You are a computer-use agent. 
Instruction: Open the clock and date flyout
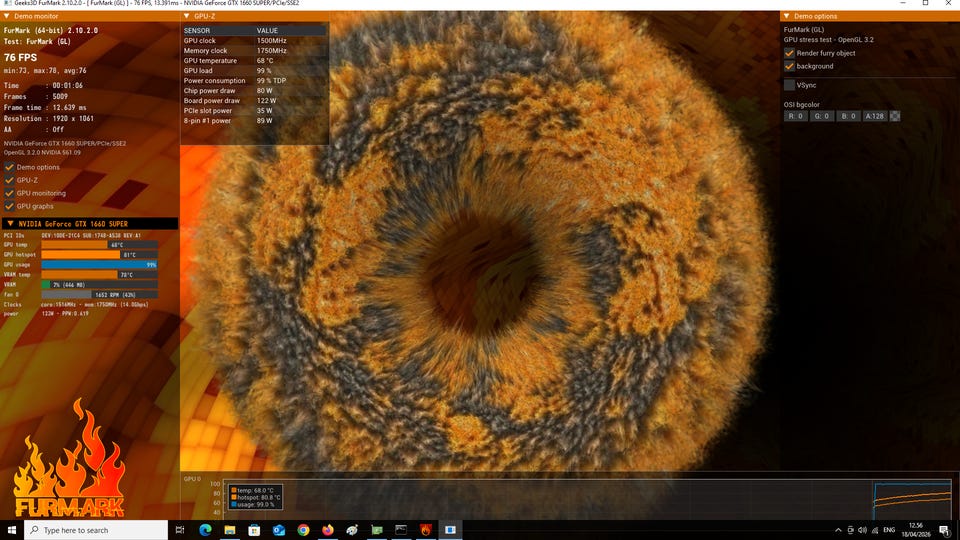tap(916, 530)
